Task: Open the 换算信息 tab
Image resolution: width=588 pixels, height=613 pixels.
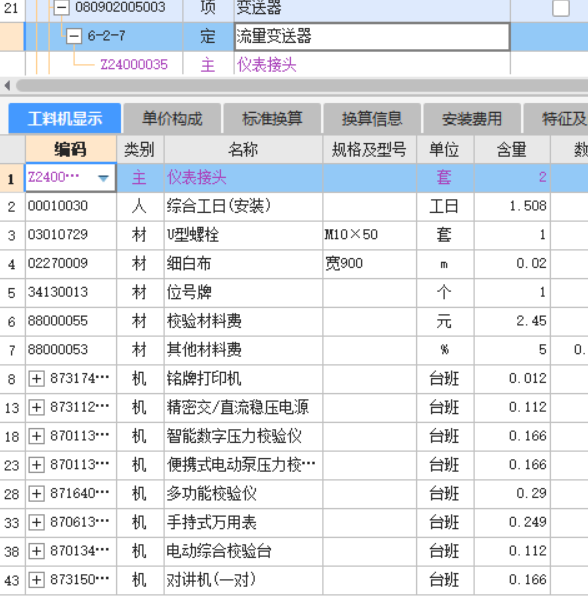Action: [372, 118]
